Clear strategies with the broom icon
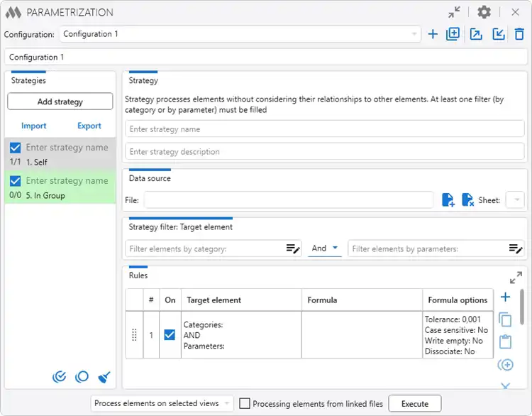The image size is (532, 416). tap(104, 377)
